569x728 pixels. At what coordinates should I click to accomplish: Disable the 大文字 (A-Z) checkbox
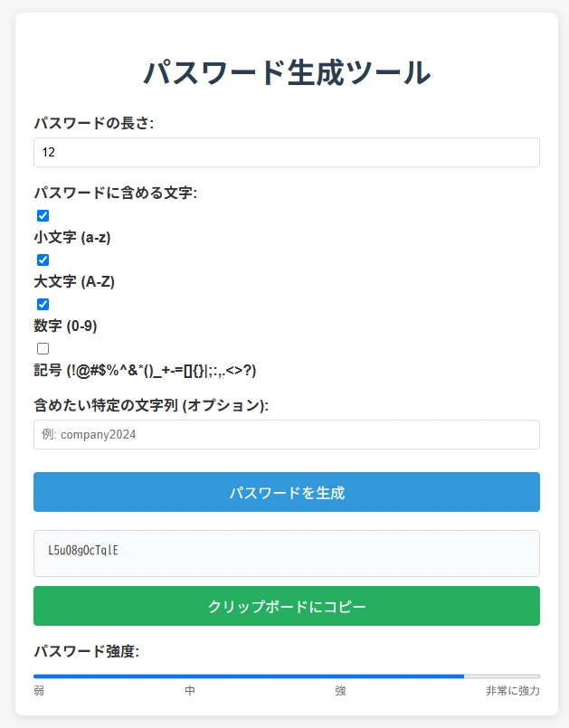point(43,260)
